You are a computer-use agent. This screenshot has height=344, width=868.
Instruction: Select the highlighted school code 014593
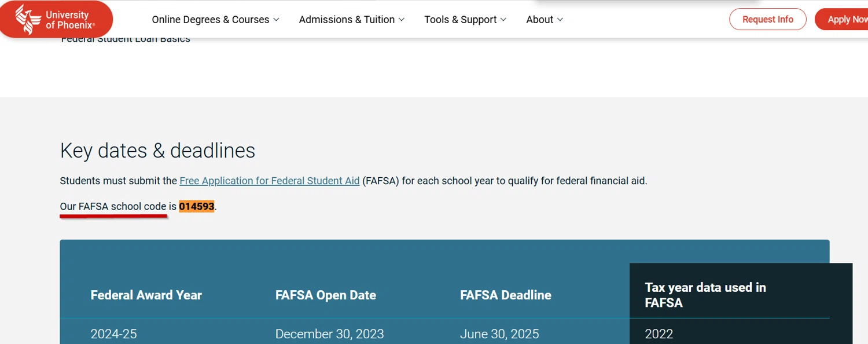coord(197,206)
